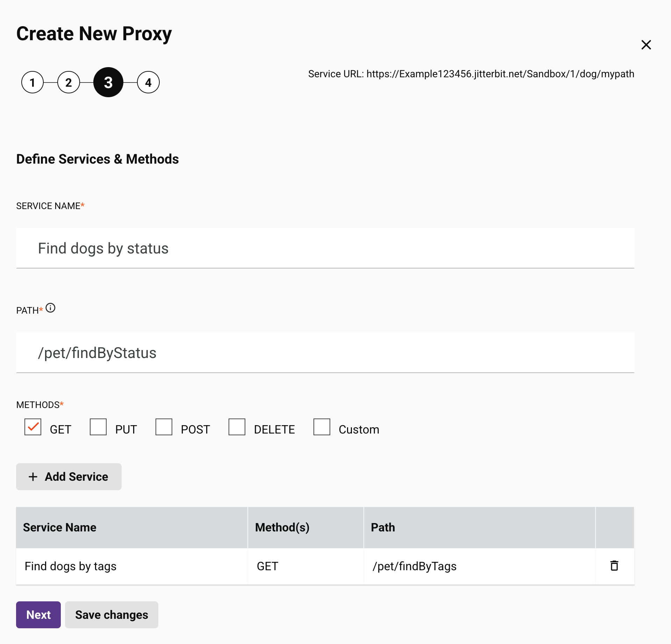The width and height of the screenshot is (671, 644).
Task: Open wizard step 3 circle
Action: tap(108, 82)
